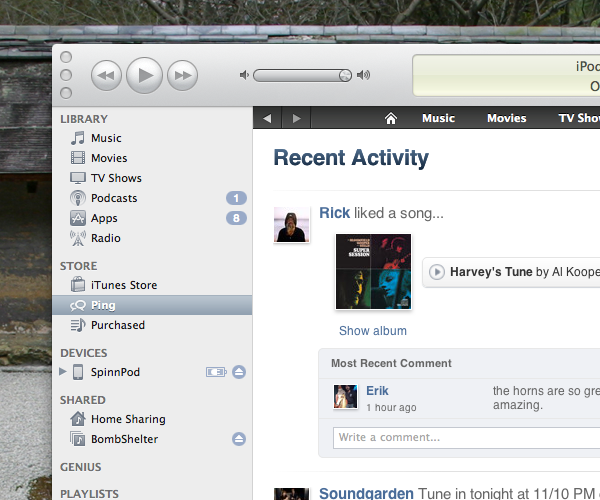
Task: Click the Show album link
Action: 373,331
